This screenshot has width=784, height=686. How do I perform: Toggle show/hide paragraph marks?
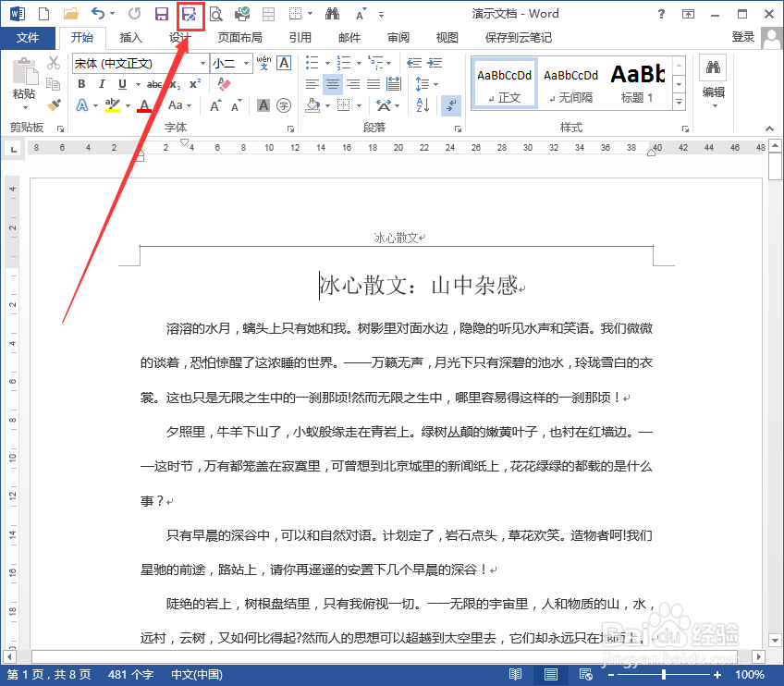450,105
